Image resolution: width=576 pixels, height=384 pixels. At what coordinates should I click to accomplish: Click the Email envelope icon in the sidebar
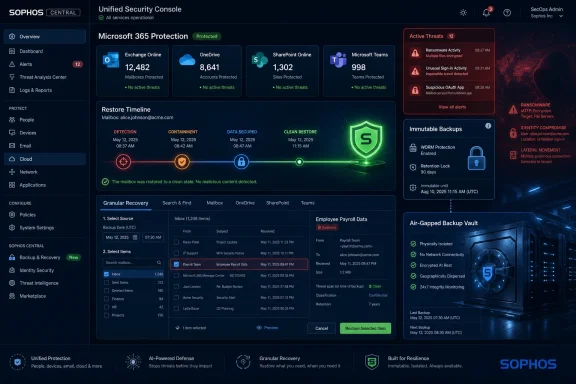point(12,146)
